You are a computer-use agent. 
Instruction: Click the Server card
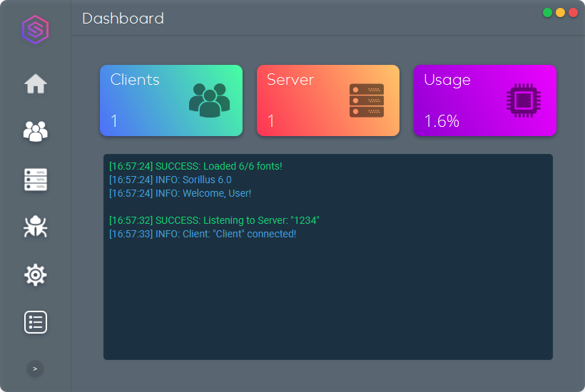(x=328, y=100)
